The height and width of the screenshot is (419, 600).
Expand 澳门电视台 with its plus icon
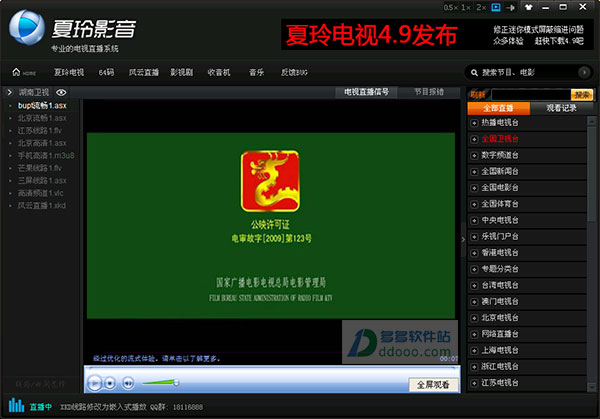point(474,302)
